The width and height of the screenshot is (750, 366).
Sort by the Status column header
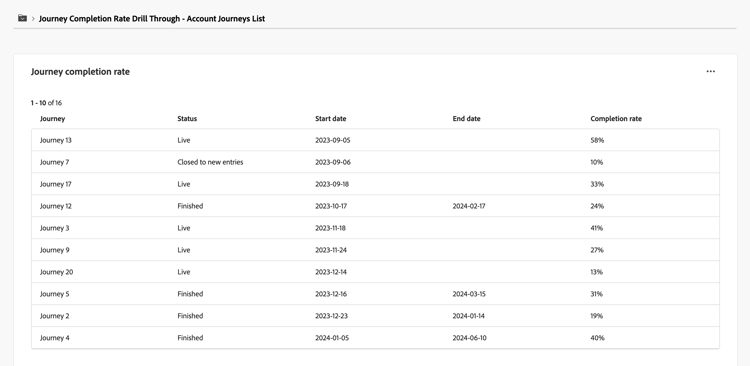187,119
